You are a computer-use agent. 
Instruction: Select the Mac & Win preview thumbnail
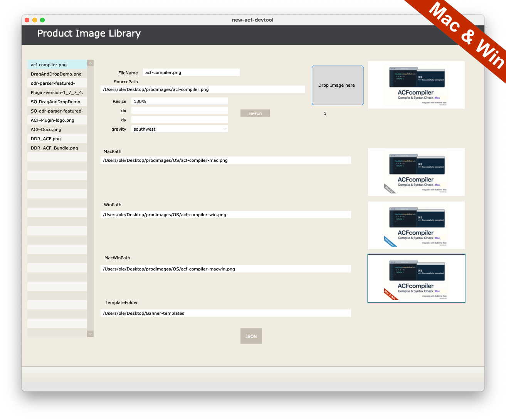(416, 278)
